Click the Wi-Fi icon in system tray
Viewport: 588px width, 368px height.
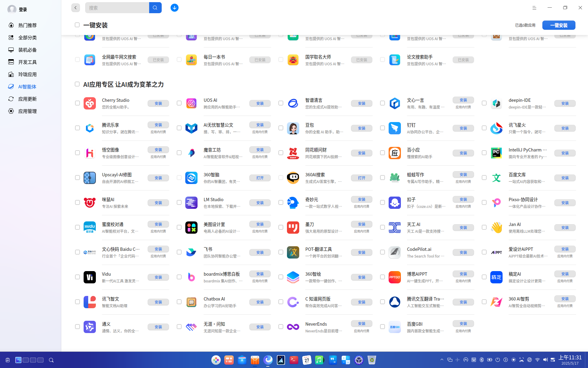[537, 360]
